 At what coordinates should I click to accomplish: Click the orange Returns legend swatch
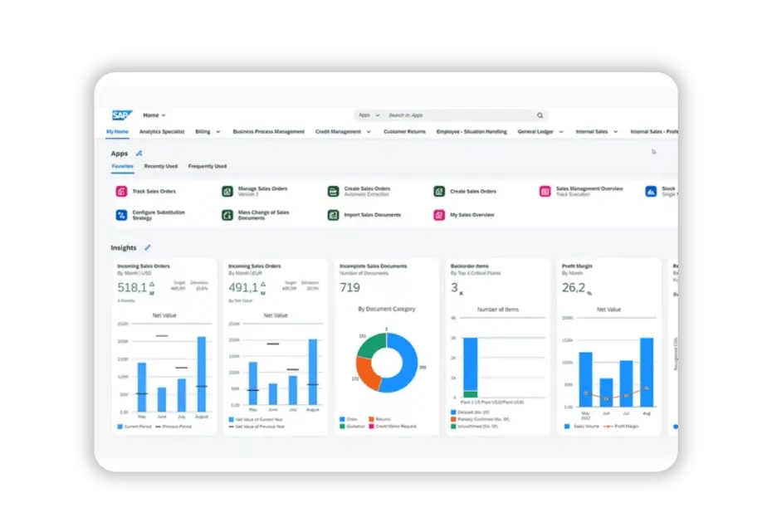coord(371,420)
